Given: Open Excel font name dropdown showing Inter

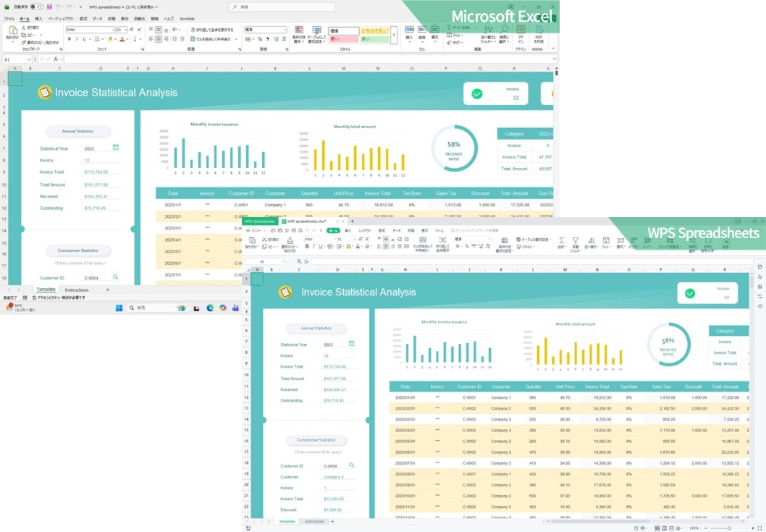Looking at the screenshot, I should 89,30.
